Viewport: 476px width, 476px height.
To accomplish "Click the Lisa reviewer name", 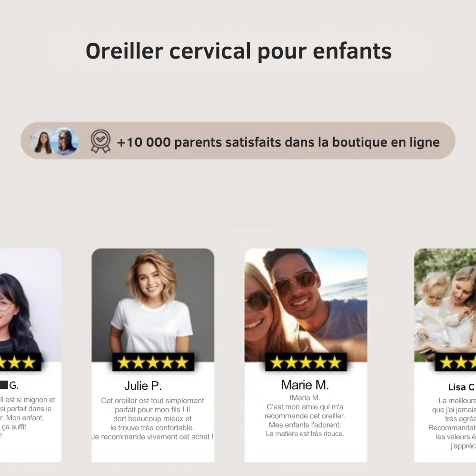I will 462,387.
